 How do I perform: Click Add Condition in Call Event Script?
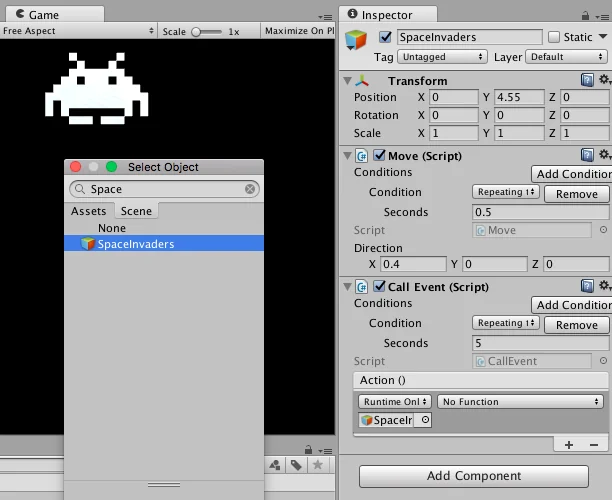(571, 305)
